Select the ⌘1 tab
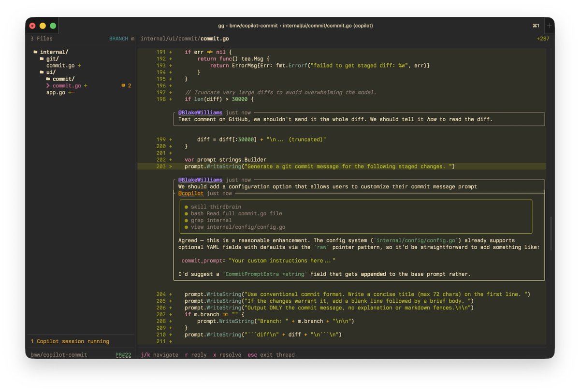580x392 pixels. 536,26
